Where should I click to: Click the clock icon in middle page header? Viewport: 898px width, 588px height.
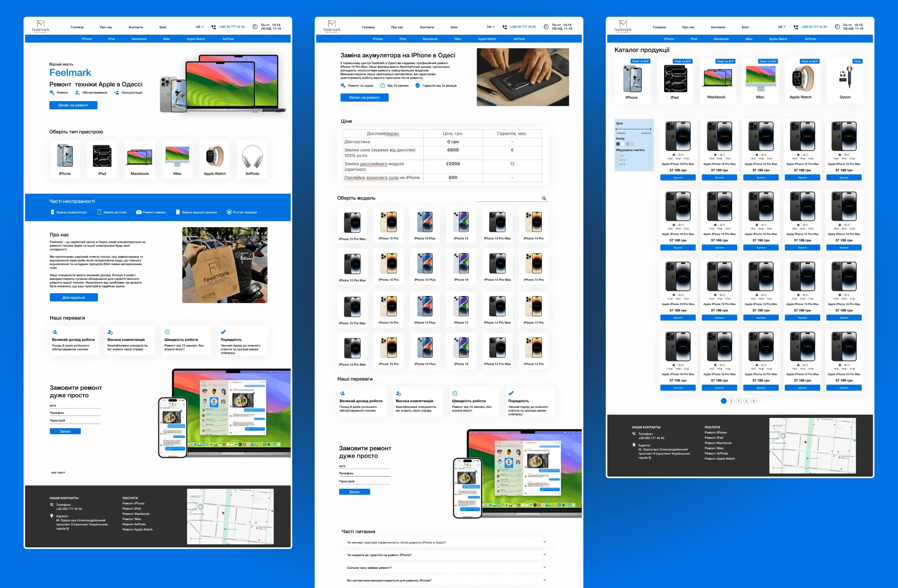coord(546,27)
